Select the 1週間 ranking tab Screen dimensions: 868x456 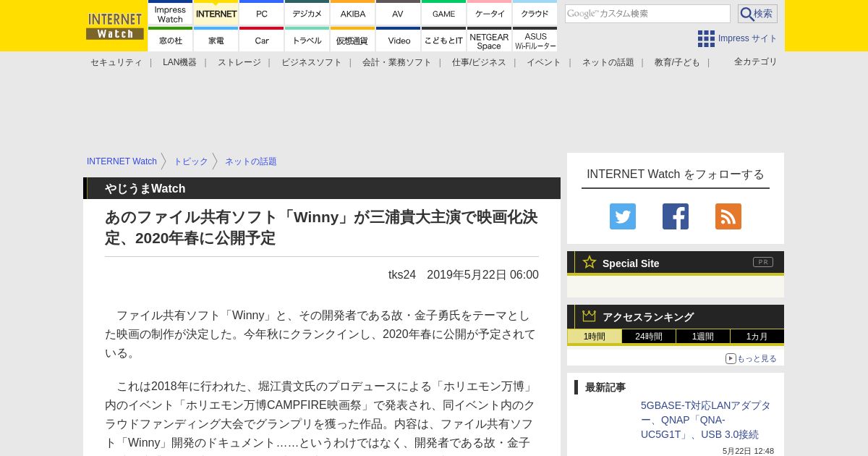703,337
